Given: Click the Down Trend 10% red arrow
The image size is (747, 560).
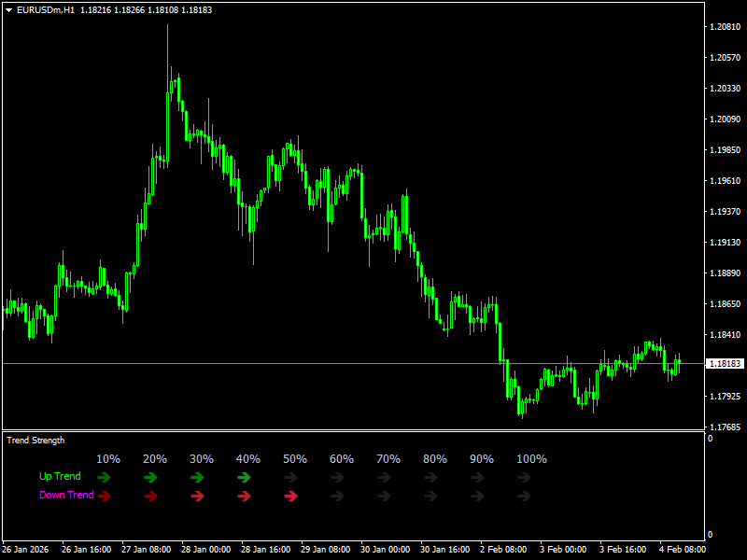Looking at the screenshot, I should click(x=105, y=497).
